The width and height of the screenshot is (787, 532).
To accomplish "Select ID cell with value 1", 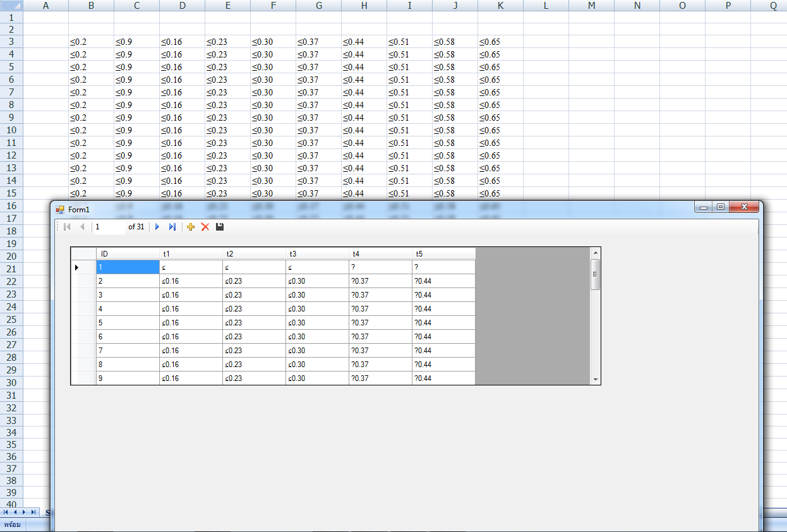I will [128, 267].
